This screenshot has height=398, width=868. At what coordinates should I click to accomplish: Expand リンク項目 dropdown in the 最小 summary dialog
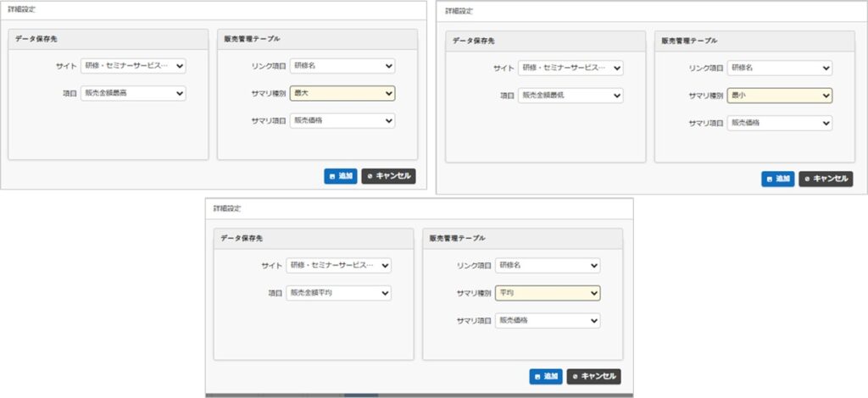pyautogui.click(x=780, y=68)
